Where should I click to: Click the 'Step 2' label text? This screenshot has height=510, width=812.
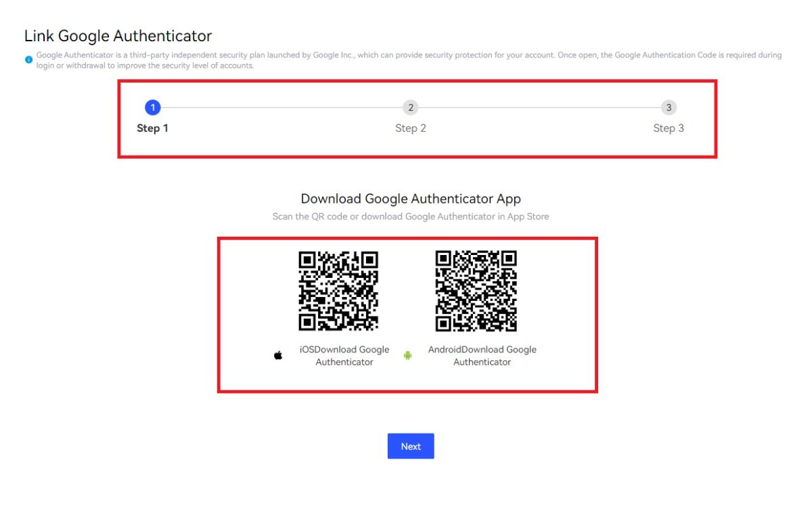point(411,129)
